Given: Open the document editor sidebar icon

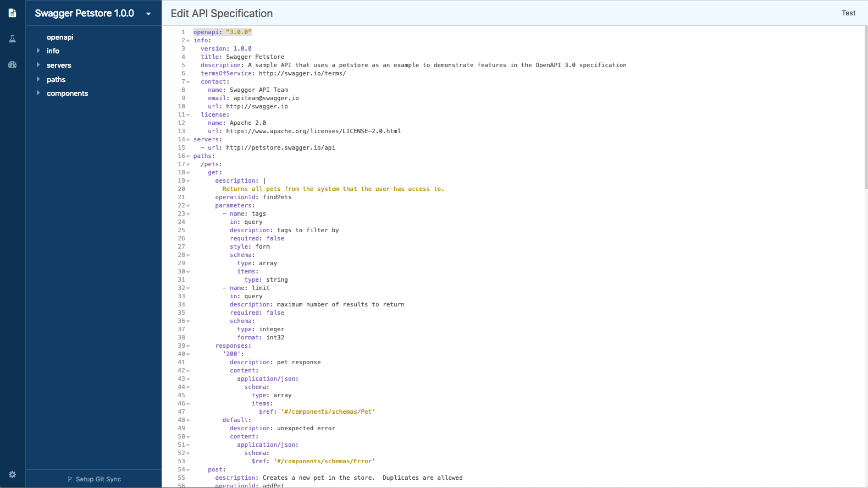Looking at the screenshot, I should pos(12,13).
